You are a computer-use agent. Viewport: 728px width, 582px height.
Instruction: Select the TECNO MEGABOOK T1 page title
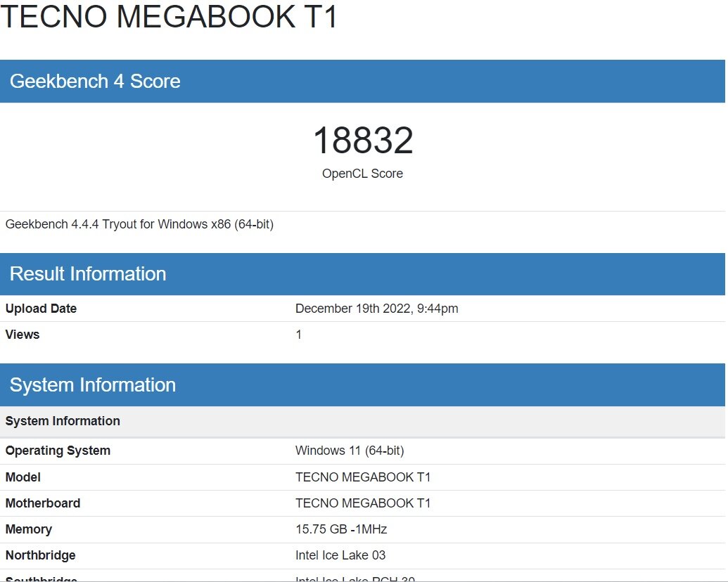click(169, 16)
